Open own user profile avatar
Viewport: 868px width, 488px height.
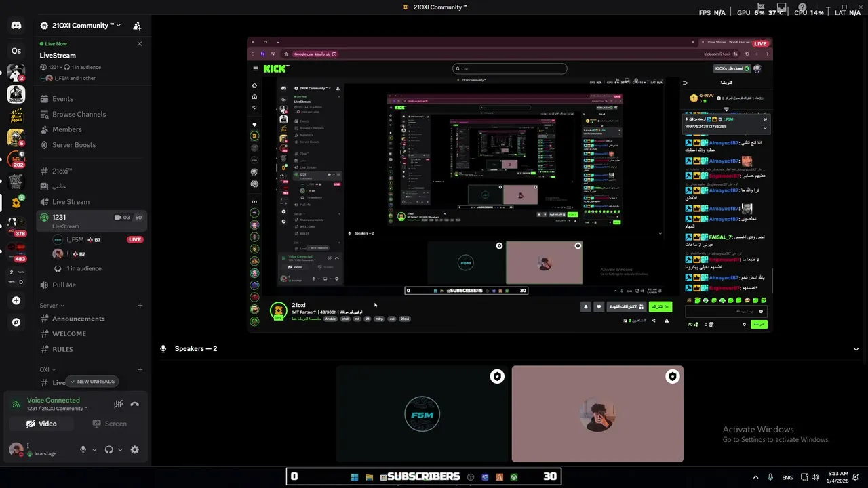[x=16, y=449]
